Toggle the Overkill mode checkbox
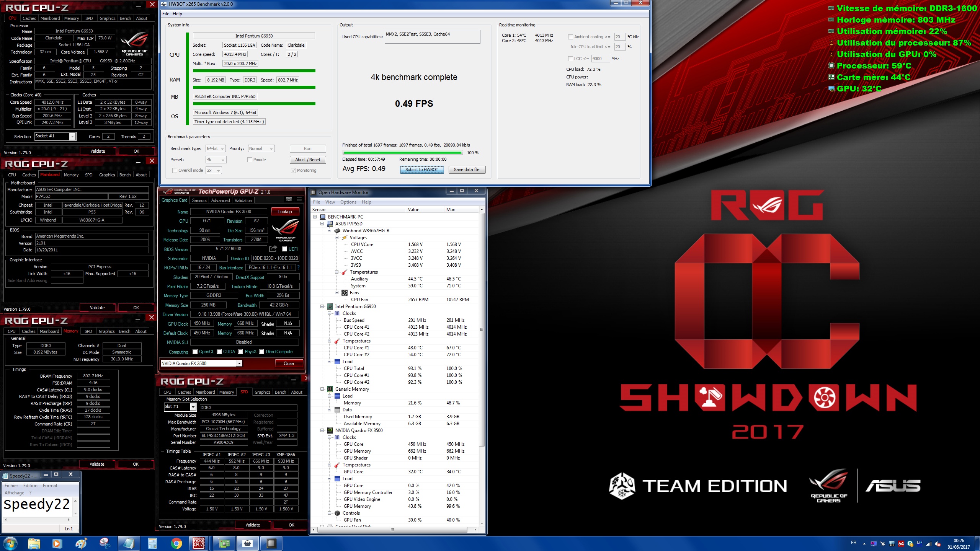This screenshot has width=980, height=551. coord(175,171)
